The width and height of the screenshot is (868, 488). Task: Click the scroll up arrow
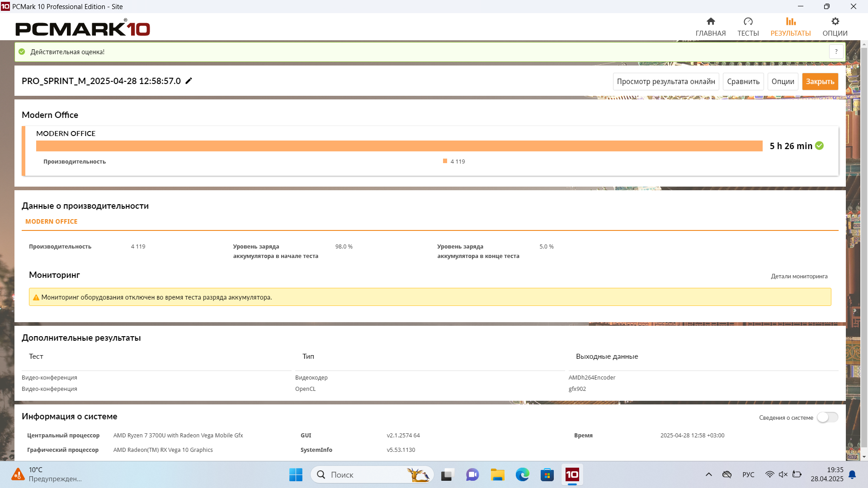pyautogui.click(x=864, y=44)
